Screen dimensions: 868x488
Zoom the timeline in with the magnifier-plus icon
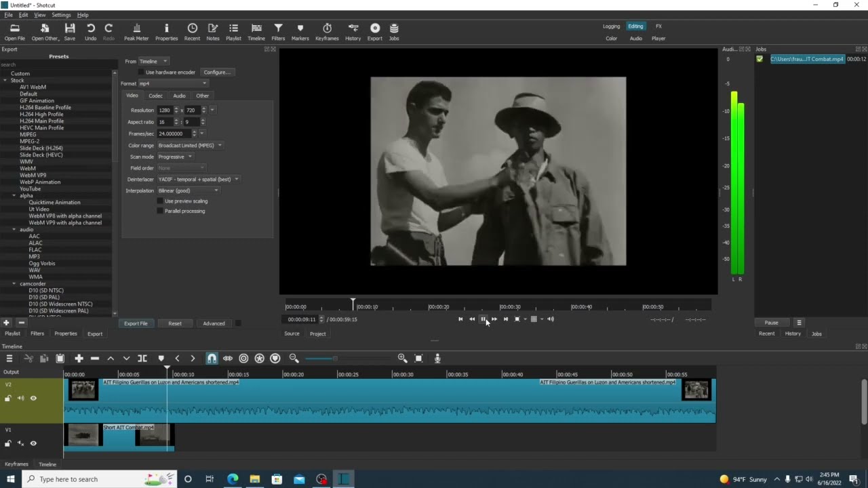point(402,358)
